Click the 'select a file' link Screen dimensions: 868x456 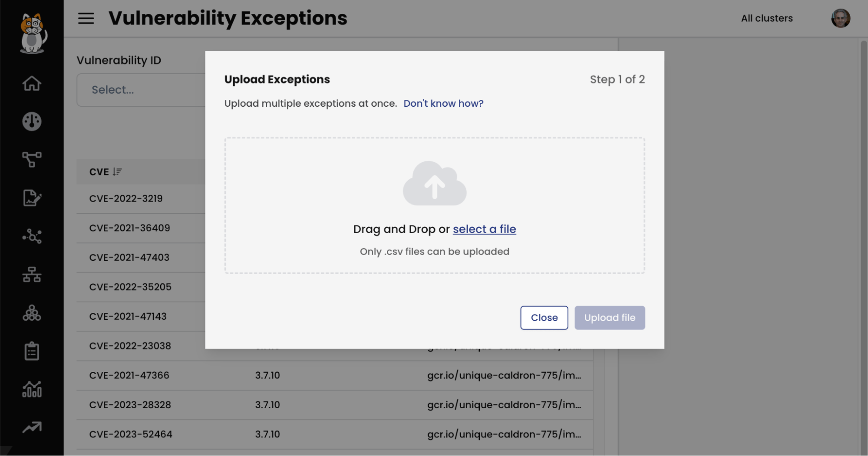pyautogui.click(x=484, y=229)
